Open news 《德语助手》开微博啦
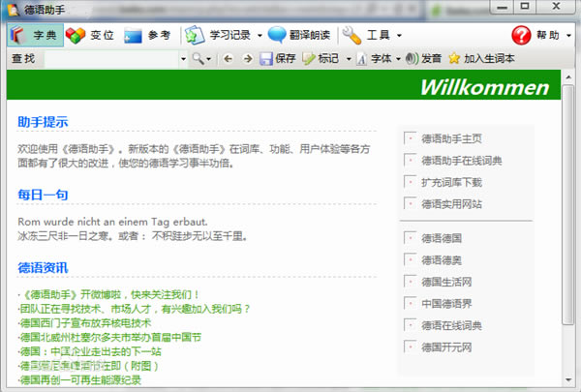 pyautogui.click(x=110, y=295)
